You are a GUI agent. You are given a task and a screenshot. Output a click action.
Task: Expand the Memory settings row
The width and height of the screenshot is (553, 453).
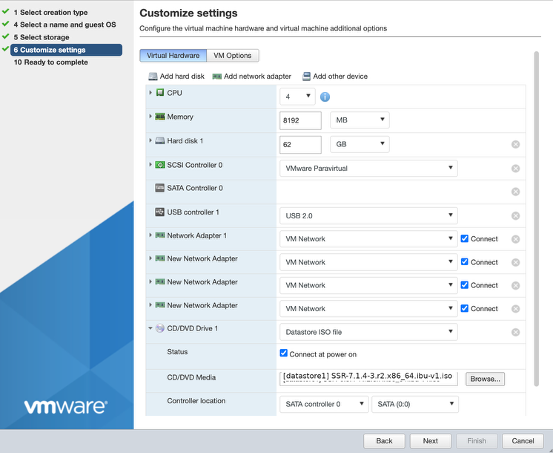pyautogui.click(x=150, y=116)
